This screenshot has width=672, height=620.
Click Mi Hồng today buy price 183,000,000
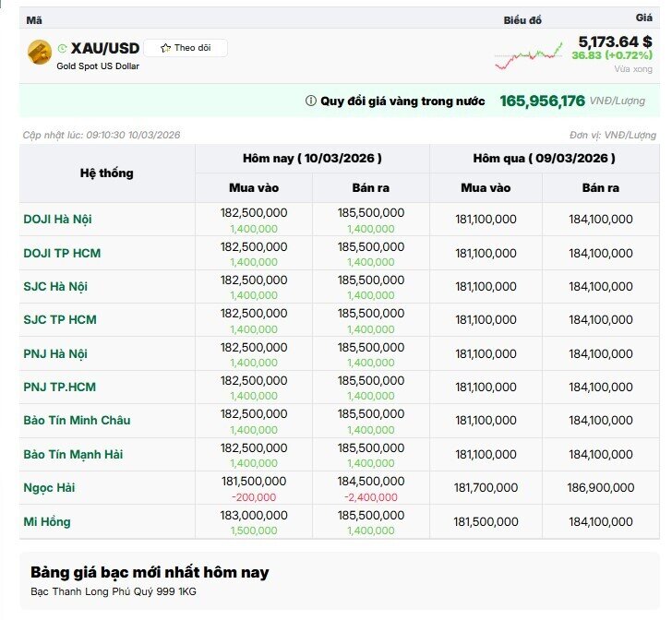coord(254,516)
